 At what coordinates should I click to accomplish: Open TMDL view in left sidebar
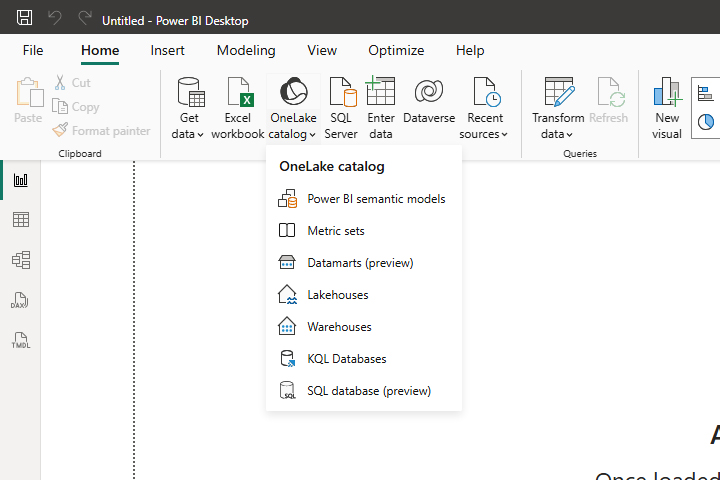[x=20, y=340]
